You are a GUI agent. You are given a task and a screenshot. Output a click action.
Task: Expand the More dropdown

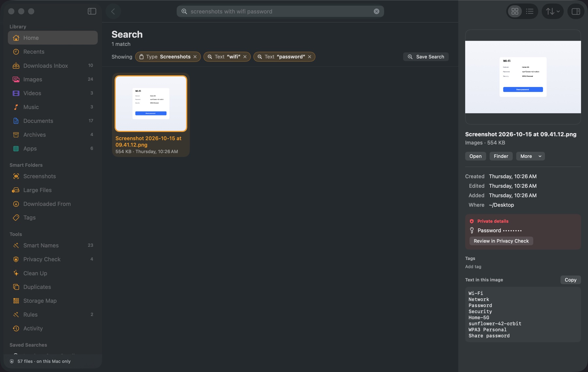[x=530, y=156]
